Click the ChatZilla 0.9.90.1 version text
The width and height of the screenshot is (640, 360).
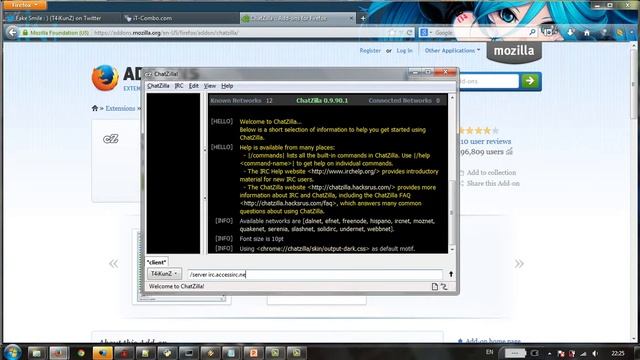pyautogui.click(x=322, y=100)
